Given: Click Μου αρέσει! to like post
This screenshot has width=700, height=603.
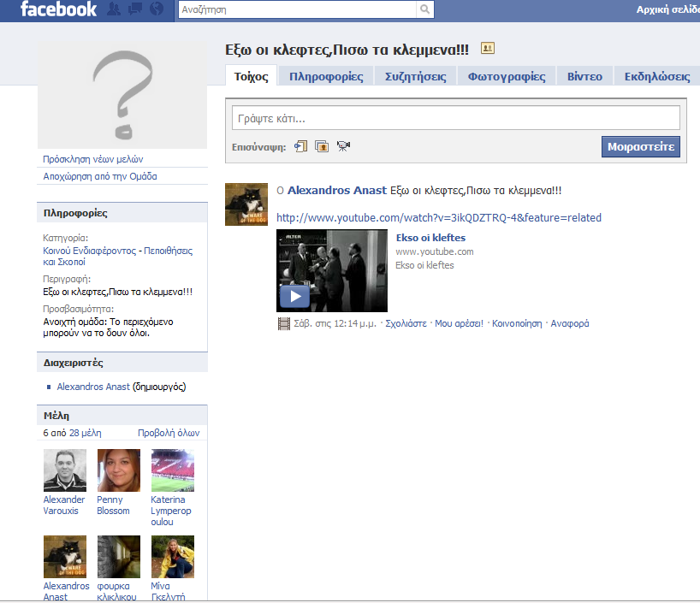Looking at the screenshot, I should 459,323.
